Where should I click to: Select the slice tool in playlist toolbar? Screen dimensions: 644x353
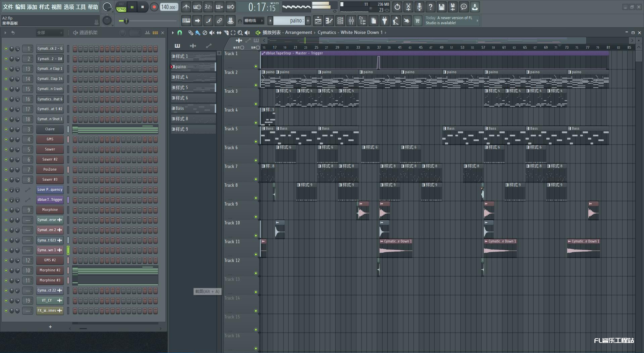pyautogui.click(x=226, y=33)
